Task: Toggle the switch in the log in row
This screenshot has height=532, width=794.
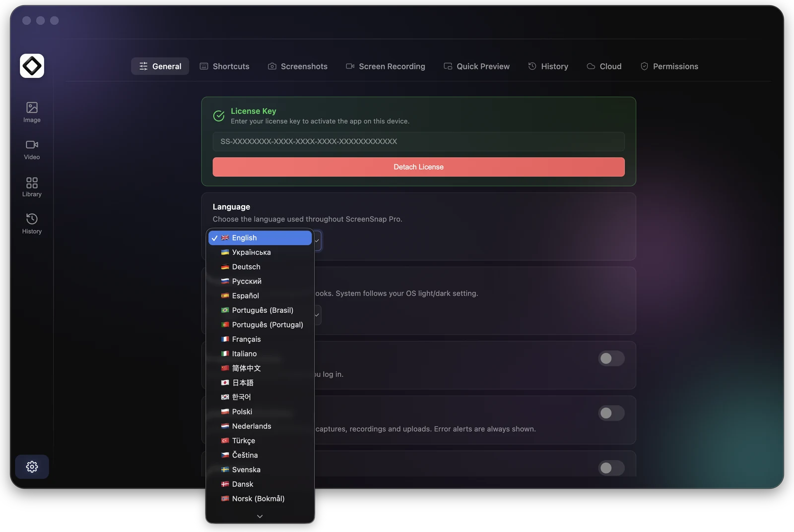Action: point(611,358)
